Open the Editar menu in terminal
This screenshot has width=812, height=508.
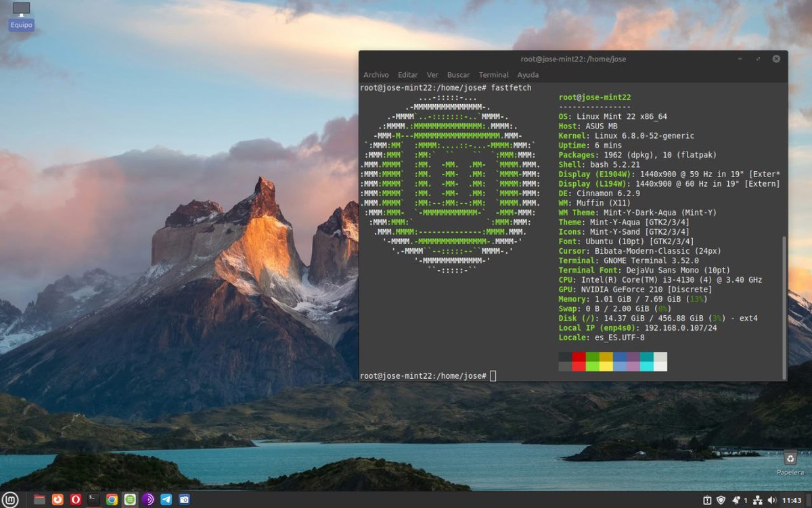click(408, 75)
